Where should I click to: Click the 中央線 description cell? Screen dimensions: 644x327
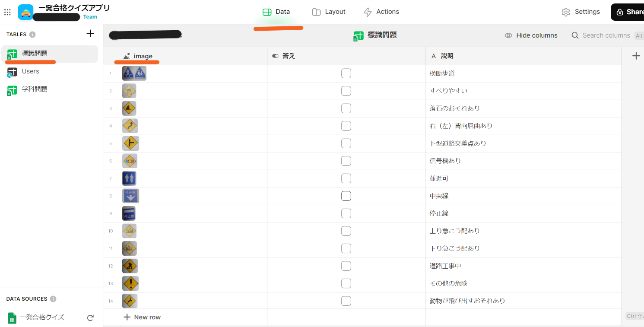click(x=523, y=196)
